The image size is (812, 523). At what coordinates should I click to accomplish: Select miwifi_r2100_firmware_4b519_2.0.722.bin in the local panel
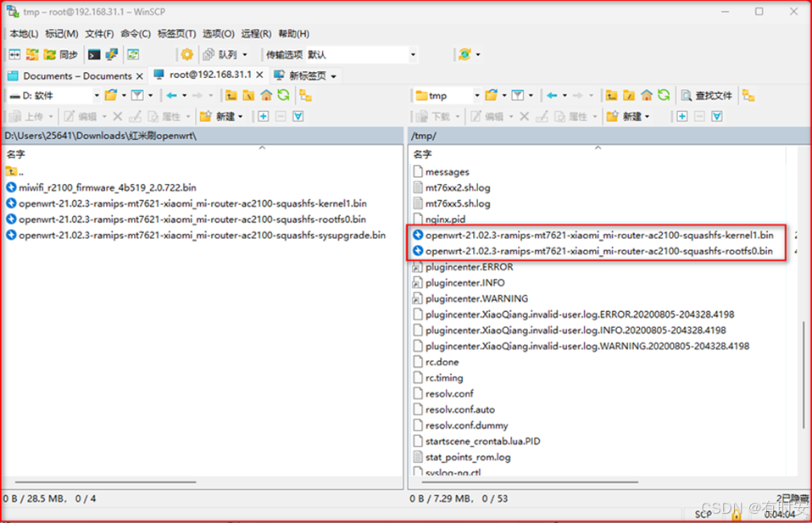coord(108,187)
